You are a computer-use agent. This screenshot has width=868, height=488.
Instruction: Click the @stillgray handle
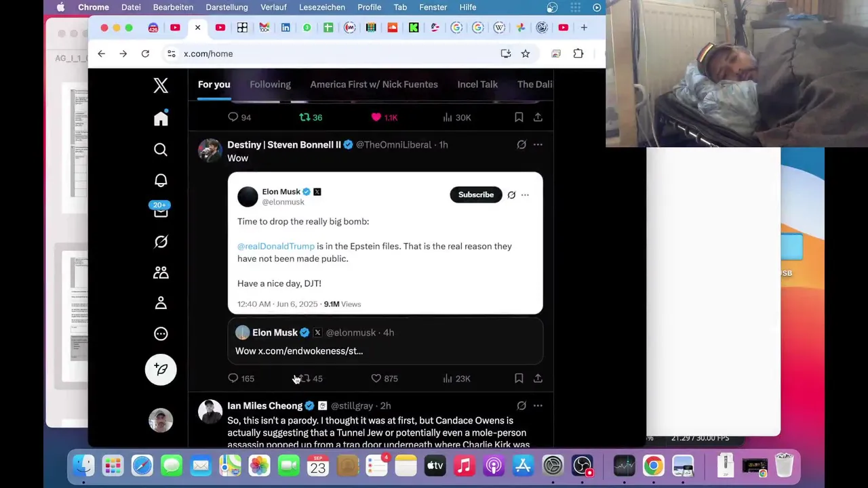click(352, 405)
